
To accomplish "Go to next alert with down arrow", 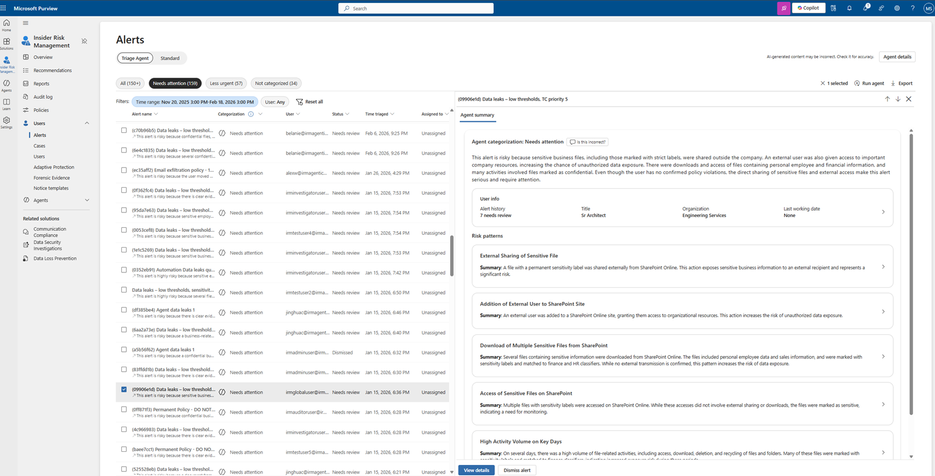I will click(897, 99).
